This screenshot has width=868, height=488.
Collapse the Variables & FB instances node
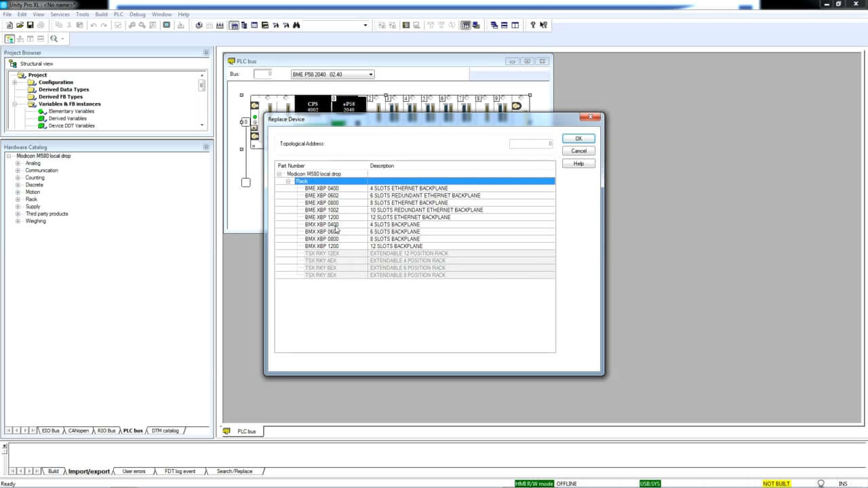(14, 104)
